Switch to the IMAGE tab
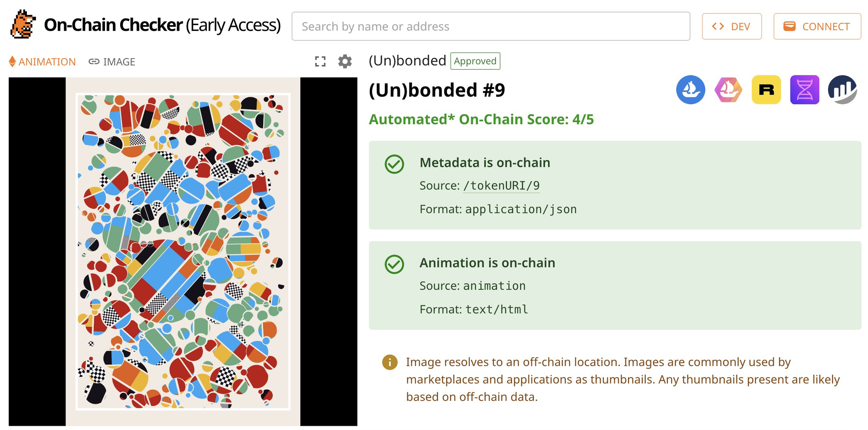Screen dimensions: 868x430 pyautogui.click(x=112, y=62)
